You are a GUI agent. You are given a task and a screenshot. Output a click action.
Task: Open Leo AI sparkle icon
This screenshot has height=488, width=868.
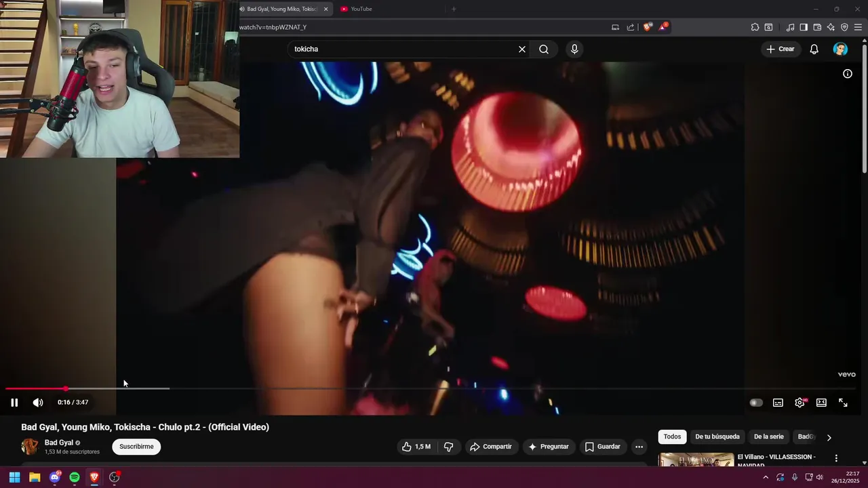(x=831, y=27)
